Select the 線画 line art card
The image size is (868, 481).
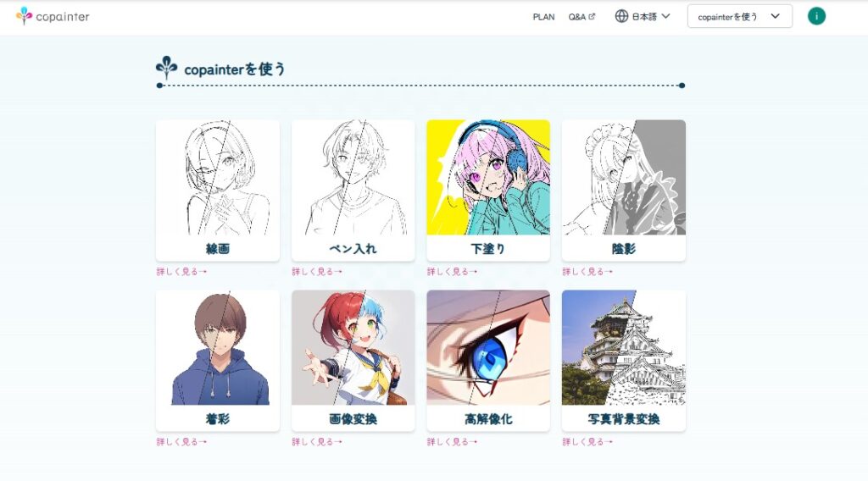point(218,191)
